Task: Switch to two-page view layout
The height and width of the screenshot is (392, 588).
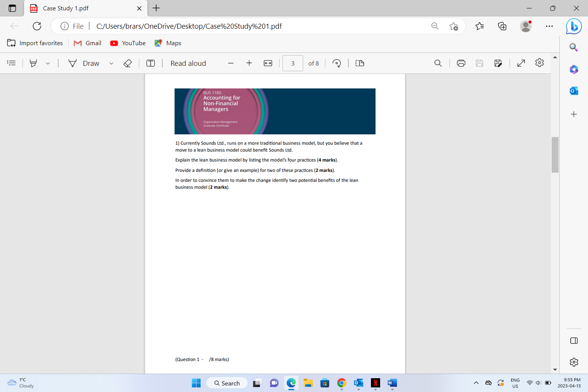Action: [x=359, y=63]
